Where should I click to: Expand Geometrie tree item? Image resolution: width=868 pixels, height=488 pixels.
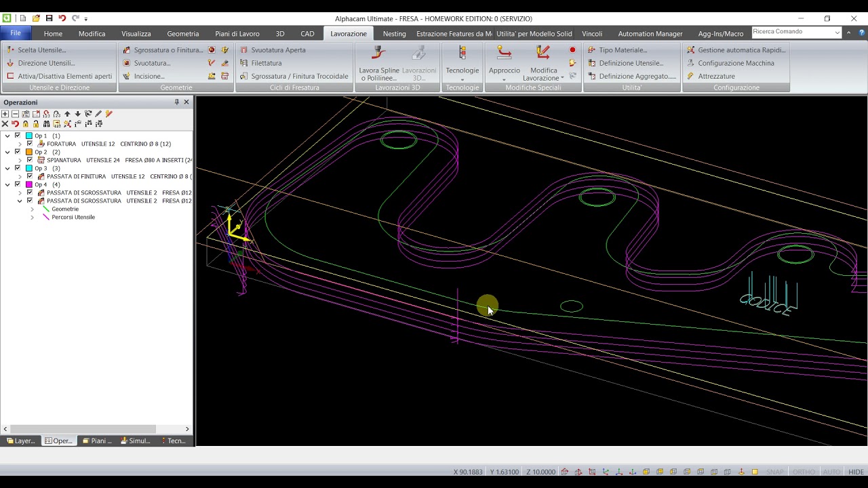[x=32, y=209]
